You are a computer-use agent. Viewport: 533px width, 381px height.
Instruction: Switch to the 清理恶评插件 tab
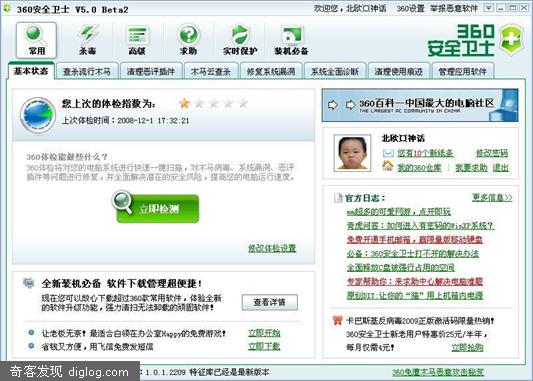(151, 71)
